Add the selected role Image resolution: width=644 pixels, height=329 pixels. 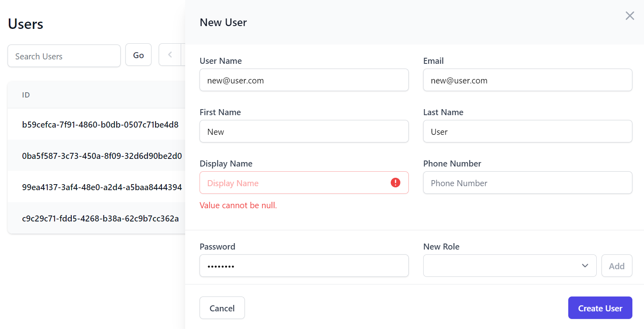click(x=616, y=266)
